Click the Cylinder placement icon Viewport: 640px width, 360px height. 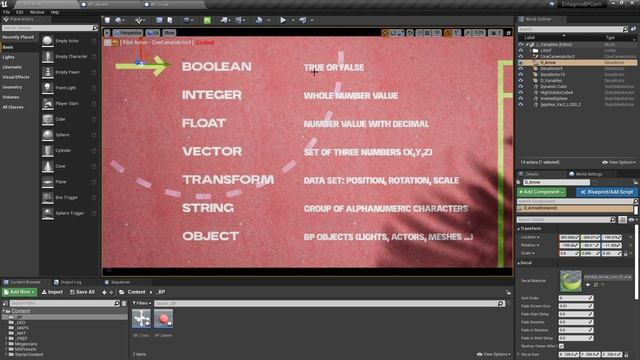pyautogui.click(x=48, y=151)
